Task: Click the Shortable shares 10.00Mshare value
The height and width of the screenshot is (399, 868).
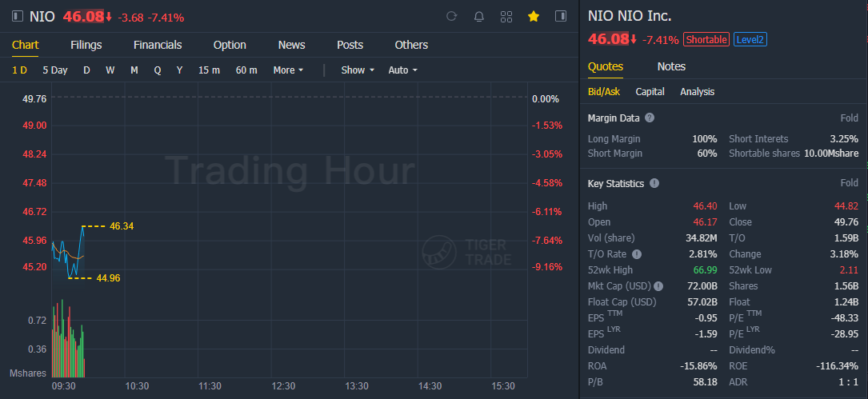Action: pos(831,154)
